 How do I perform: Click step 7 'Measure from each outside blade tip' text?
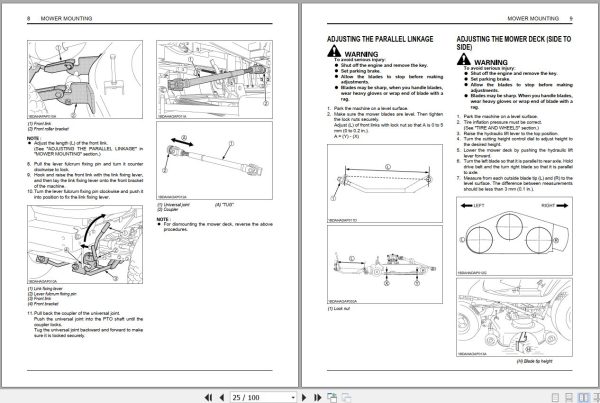coord(515,183)
